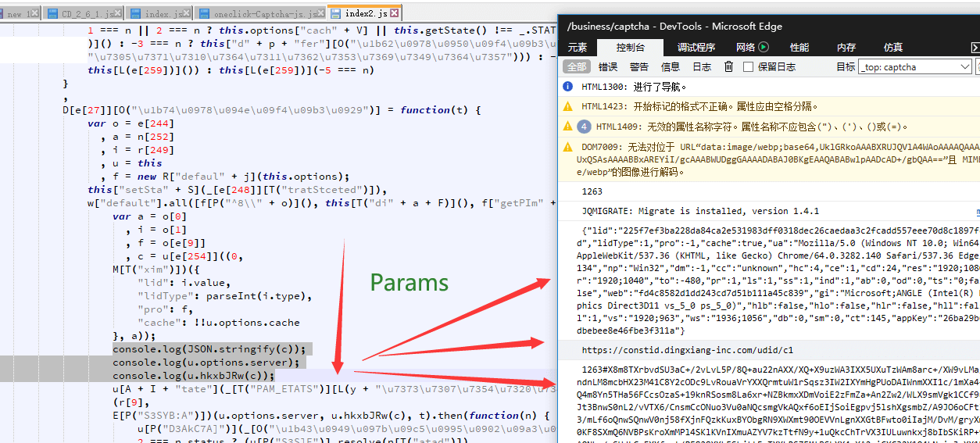Close the CD_2_6_1.js editor tab
The width and height of the screenshot is (980, 443).
click(117, 14)
